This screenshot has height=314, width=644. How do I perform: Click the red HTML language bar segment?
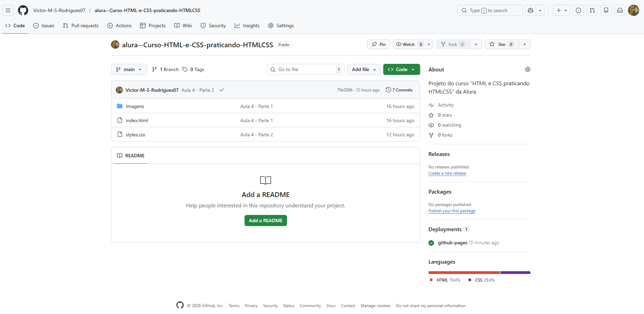(x=464, y=273)
